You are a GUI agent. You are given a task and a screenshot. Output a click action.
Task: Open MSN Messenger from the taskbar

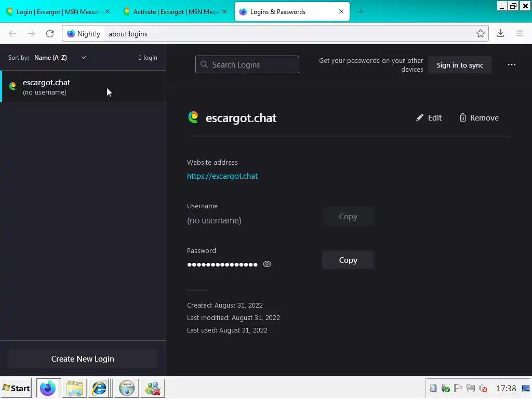coord(153,388)
